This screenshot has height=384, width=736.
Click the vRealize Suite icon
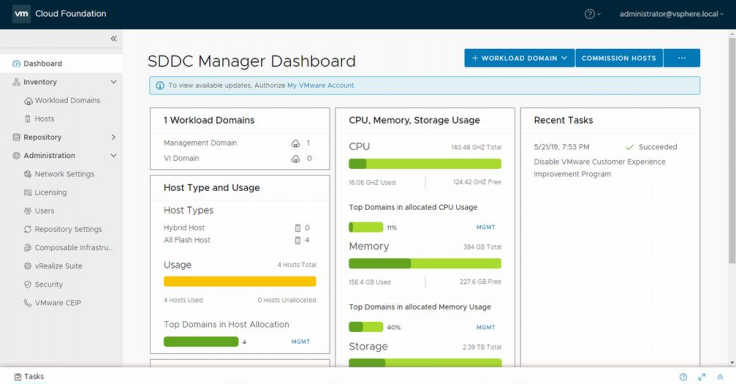(x=28, y=266)
